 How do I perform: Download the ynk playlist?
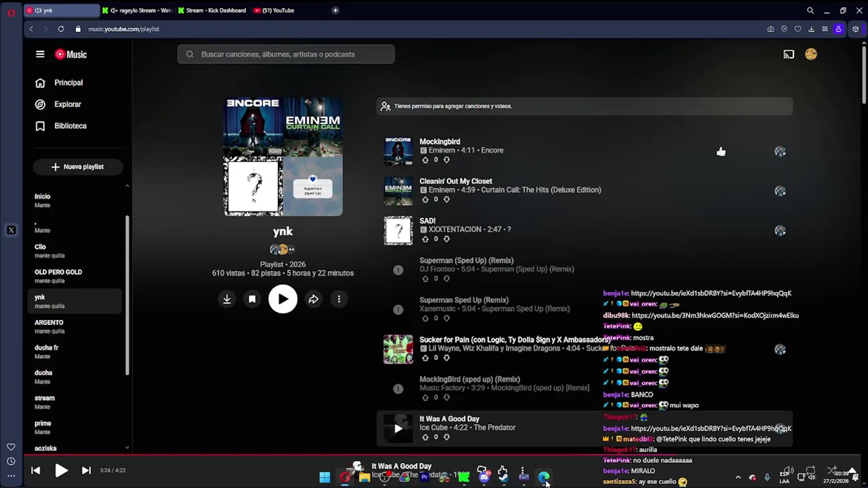[x=227, y=299]
